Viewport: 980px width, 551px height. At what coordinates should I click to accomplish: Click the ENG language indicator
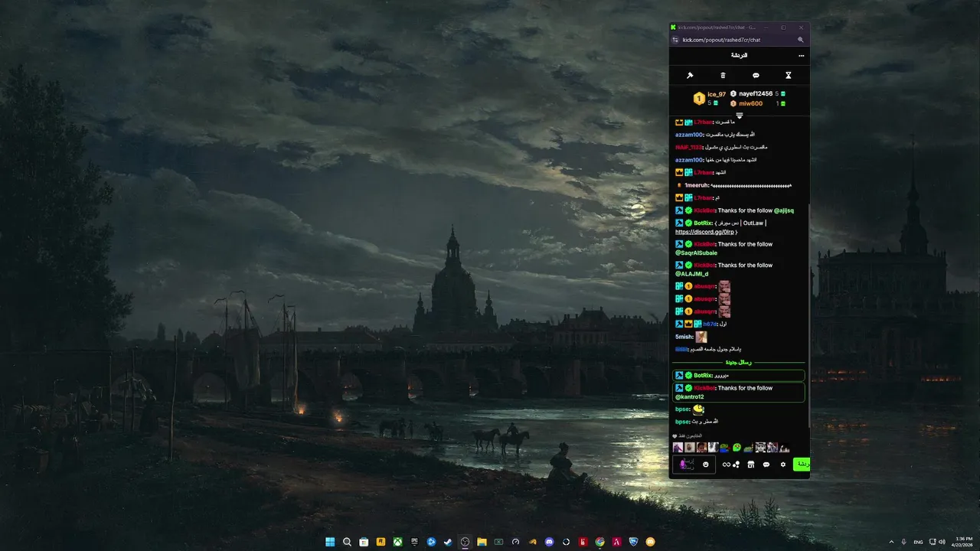tap(918, 542)
